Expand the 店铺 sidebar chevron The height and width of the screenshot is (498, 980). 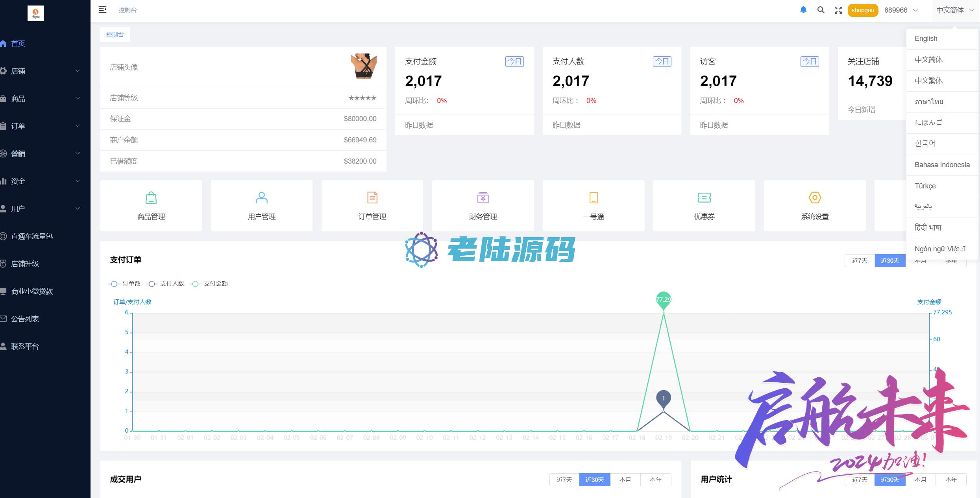point(78,71)
